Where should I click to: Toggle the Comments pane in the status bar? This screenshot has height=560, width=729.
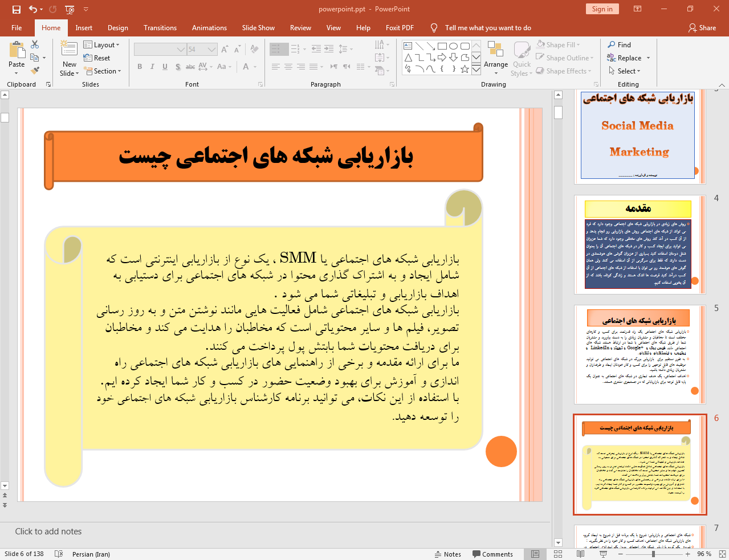[x=492, y=554]
